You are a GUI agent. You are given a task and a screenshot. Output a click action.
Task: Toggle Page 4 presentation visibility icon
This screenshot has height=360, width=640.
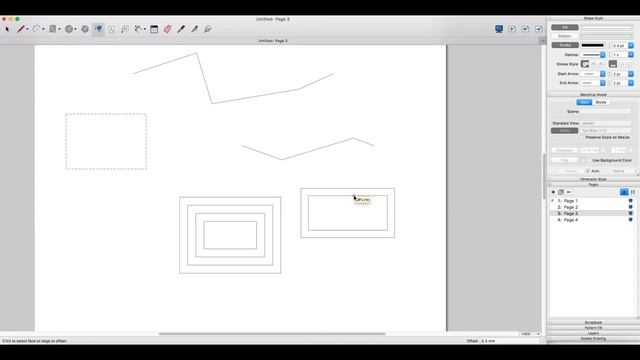coord(630,220)
